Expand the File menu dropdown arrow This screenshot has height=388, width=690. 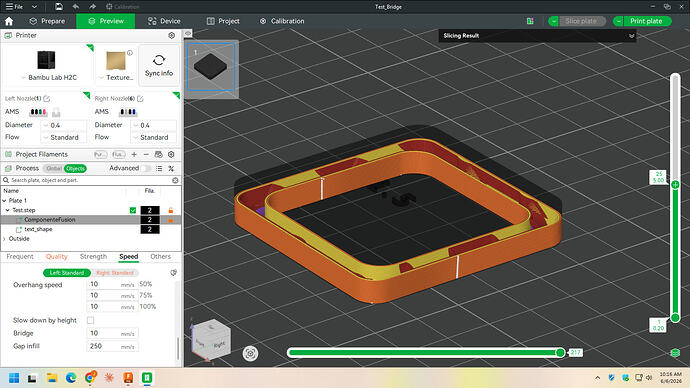[34, 7]
